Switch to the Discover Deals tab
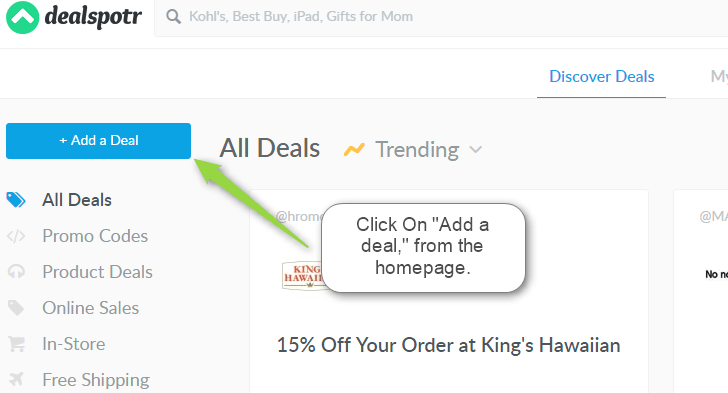This screenshot has height=393, width=728. coord(601,76)
